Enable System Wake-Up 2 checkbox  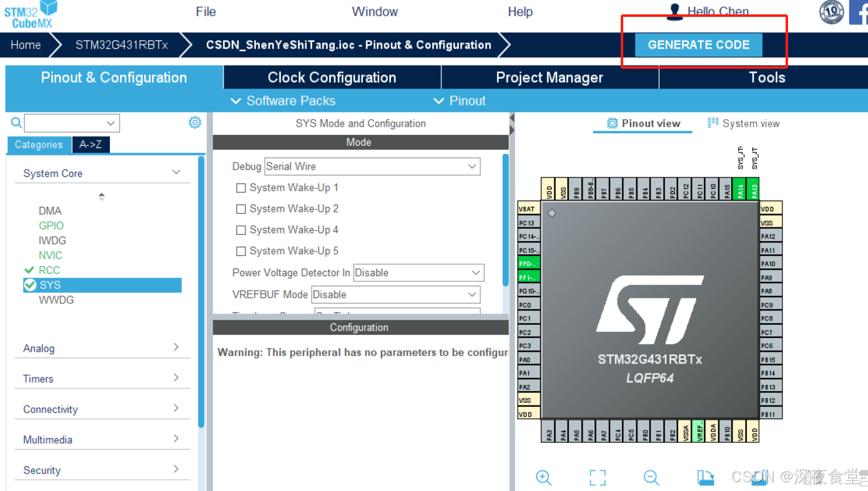240,209
